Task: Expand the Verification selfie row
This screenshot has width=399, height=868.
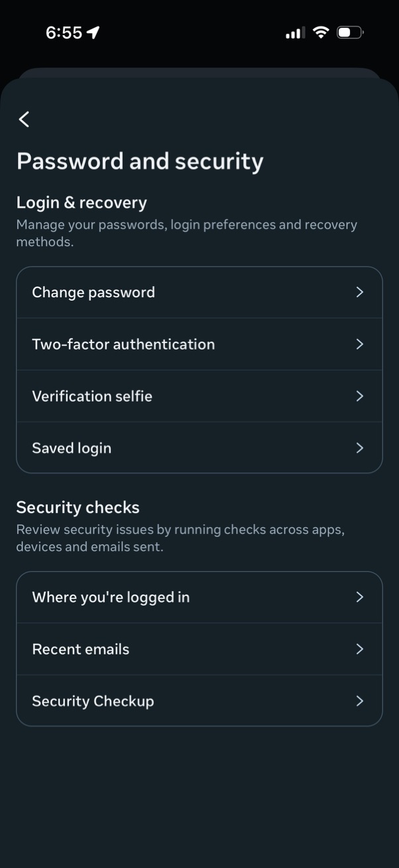Action: [x=199, y=396]
